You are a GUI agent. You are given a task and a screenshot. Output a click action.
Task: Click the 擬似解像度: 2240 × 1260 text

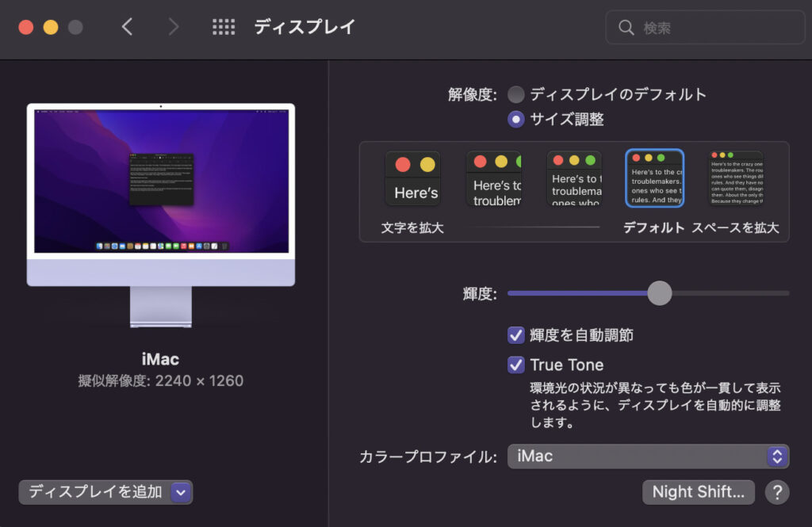pyautogui.click(x=160, y=381)
